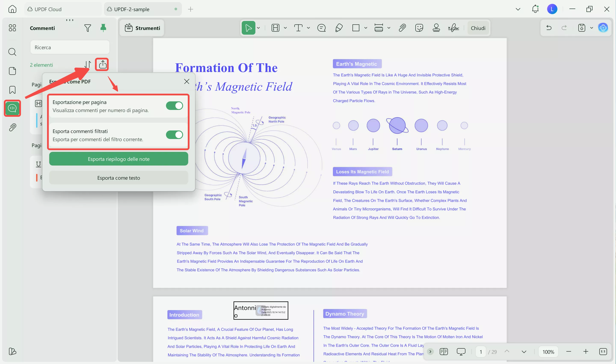This screenshot has height=364, width=616.
Task: Click the attach file paperclip in toolbar
Action: [402, 28]
